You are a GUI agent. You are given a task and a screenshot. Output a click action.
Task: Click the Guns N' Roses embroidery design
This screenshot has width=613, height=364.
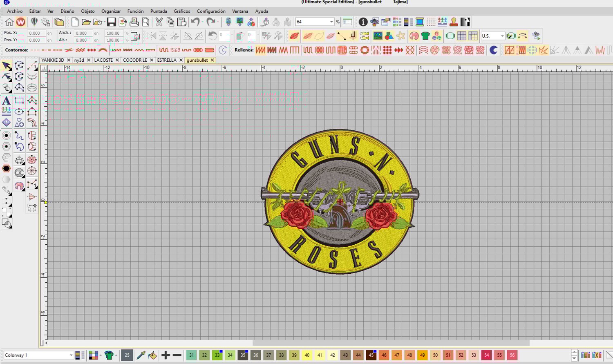pyautogui.click(x=340, y=201)
